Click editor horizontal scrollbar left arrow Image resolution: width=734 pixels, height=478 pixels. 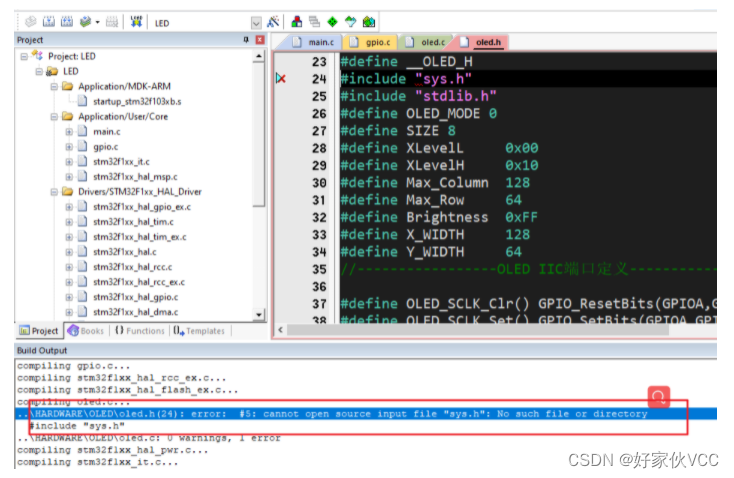(280, 330)
